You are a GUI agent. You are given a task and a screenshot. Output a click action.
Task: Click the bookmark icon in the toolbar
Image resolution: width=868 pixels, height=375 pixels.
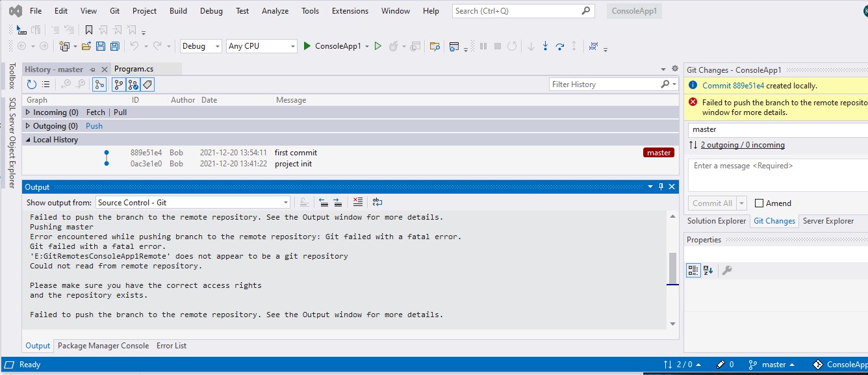click(89, 30)
